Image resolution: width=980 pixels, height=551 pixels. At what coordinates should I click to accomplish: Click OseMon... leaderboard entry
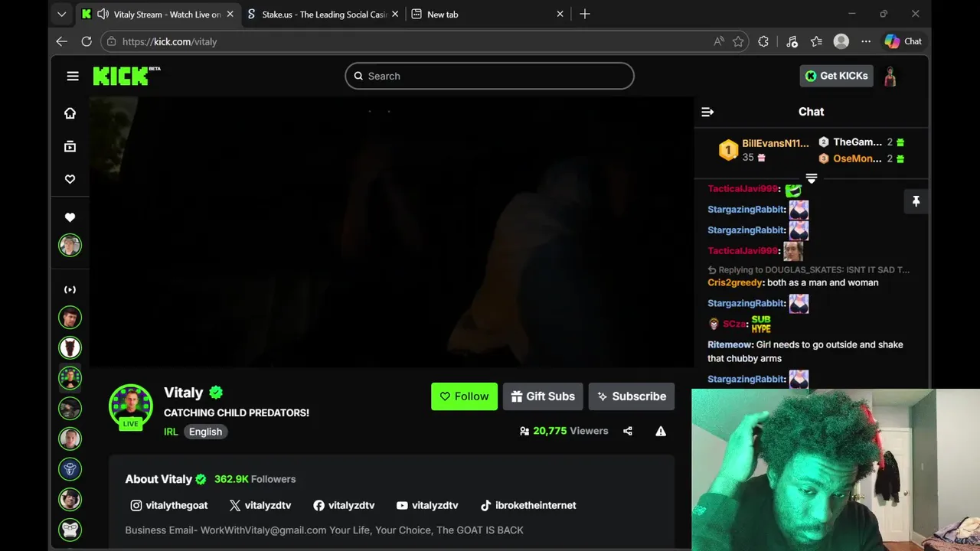(x=861, y=158)
